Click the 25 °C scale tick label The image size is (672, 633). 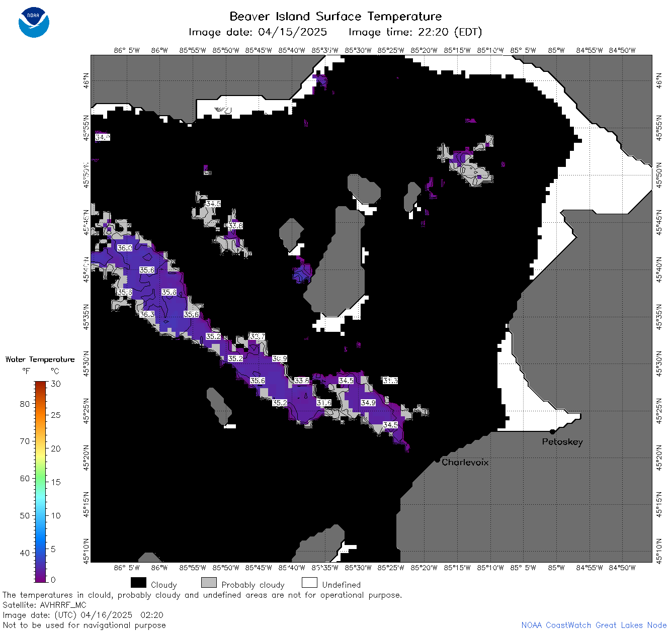[56, 415]
